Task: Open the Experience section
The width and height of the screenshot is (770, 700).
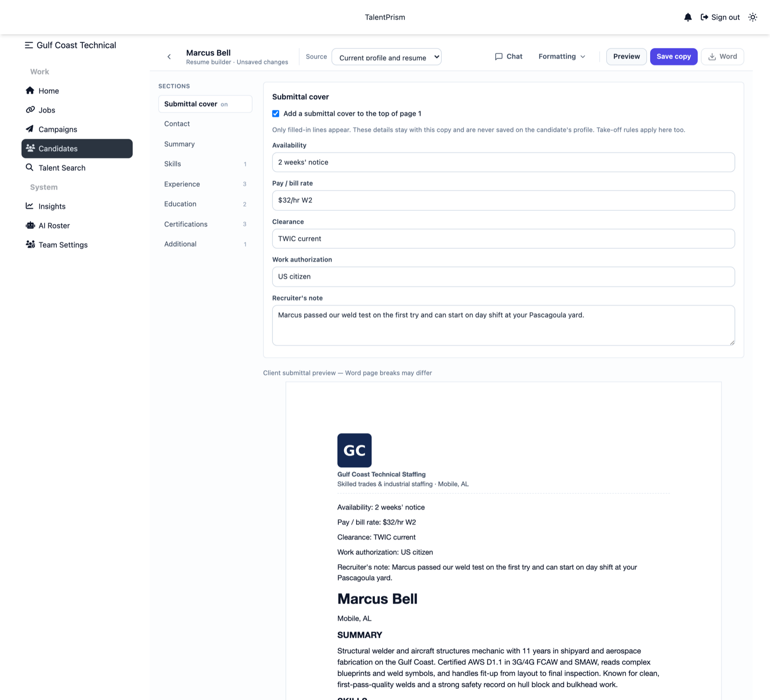Action: [x=205, y=184]
